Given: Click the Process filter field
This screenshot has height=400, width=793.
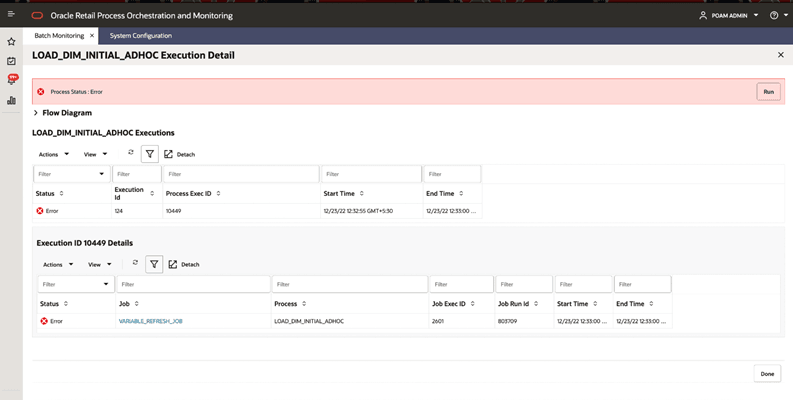Looking at the screenshot, I should (x=350, y=284).
